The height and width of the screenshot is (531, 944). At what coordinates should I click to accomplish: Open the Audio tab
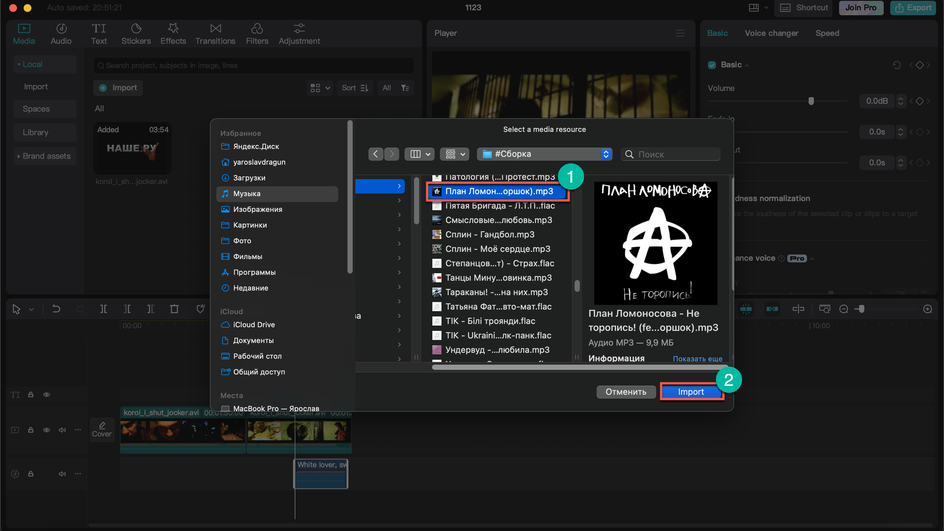point(61,34)
